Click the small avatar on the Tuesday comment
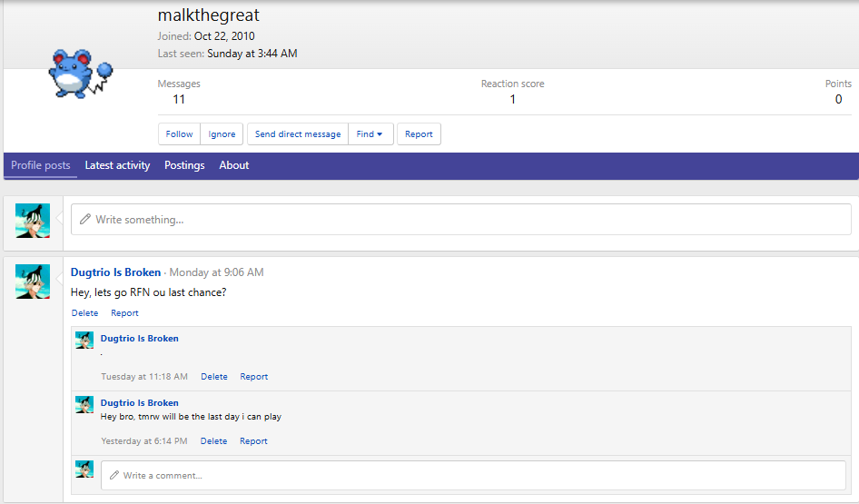 click(84, 341)
